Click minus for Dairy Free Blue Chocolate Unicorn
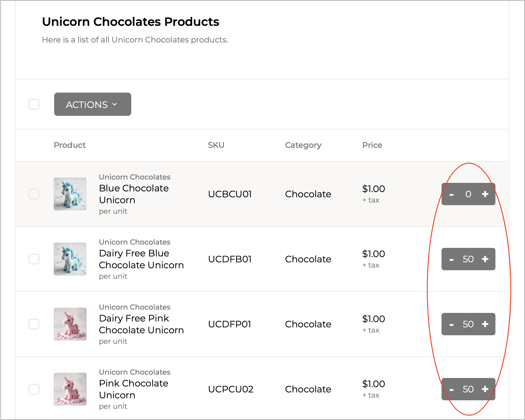Viewport: 525px width, 420px height. click(x=451, y=259)
